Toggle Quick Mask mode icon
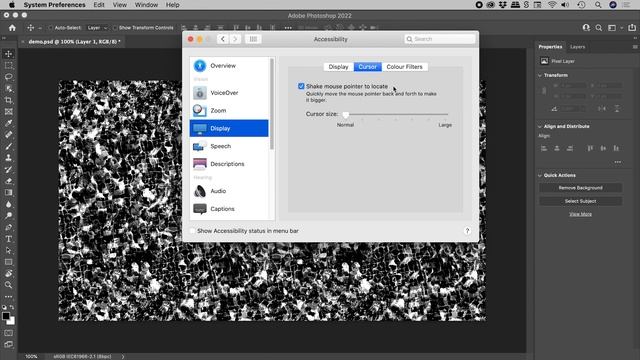 [9, 333]
